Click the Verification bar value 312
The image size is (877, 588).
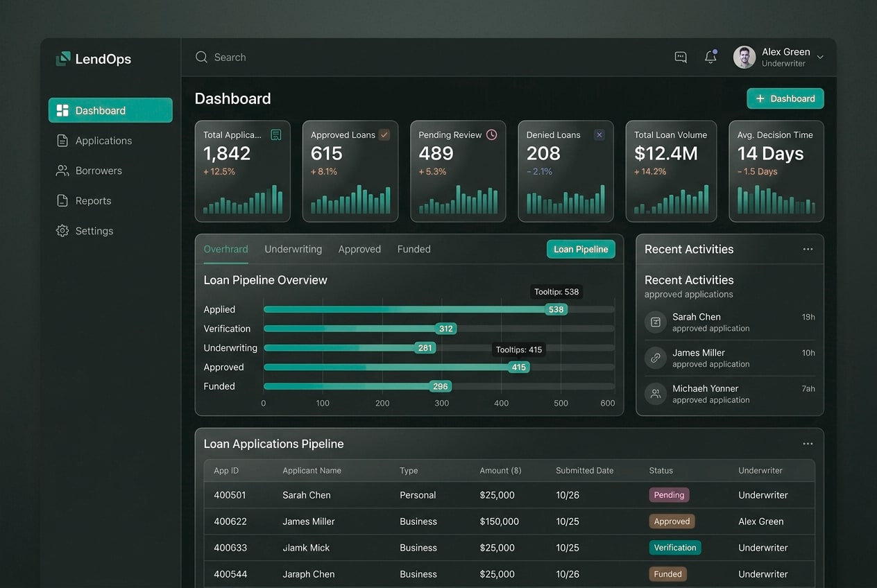[446, 329]
